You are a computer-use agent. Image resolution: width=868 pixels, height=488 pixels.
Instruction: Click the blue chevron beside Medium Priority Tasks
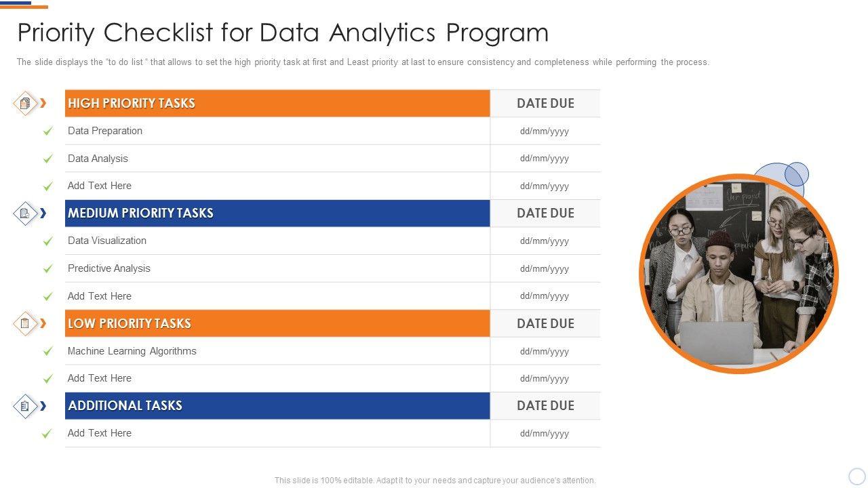[x=43, y=213]
